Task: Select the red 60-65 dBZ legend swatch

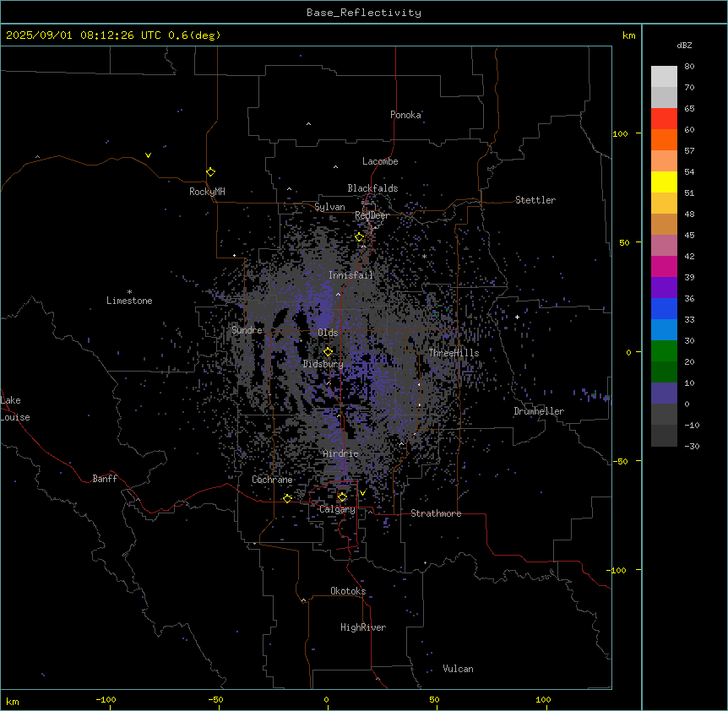Action: tap(664, 118)
